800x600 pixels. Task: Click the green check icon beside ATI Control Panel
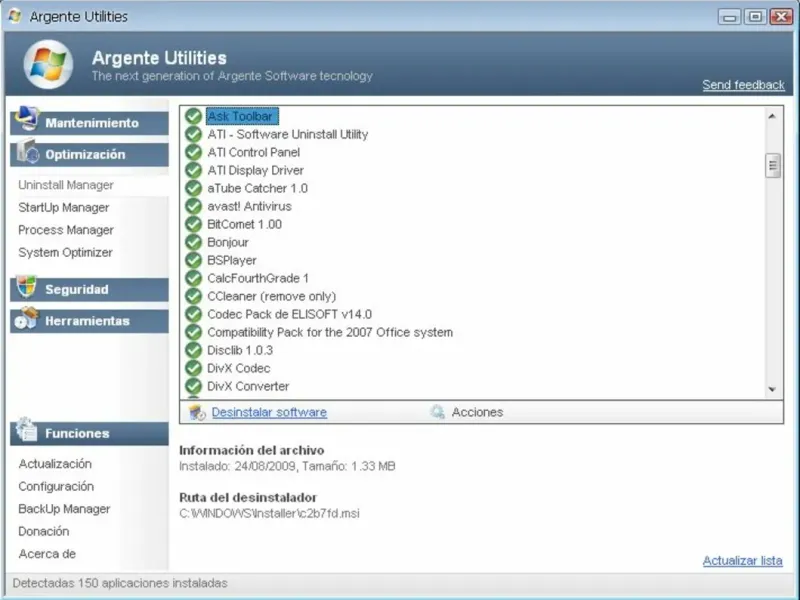tap(193, 152)
